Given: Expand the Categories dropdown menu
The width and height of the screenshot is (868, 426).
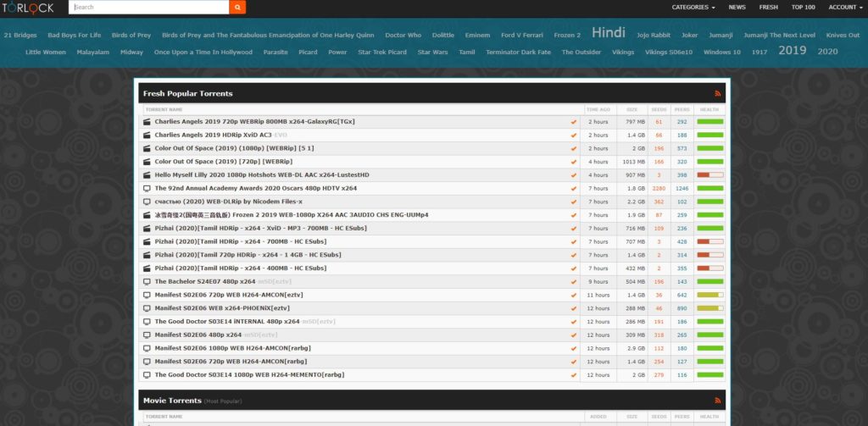Looking at the screenshot, I should click(693, 7).
